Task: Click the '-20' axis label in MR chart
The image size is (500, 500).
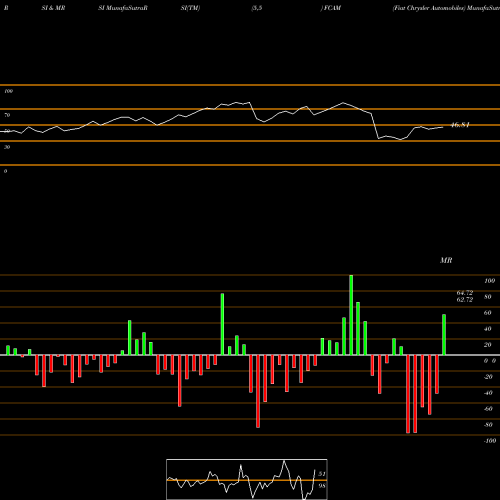Action: (x=488, y=377)
